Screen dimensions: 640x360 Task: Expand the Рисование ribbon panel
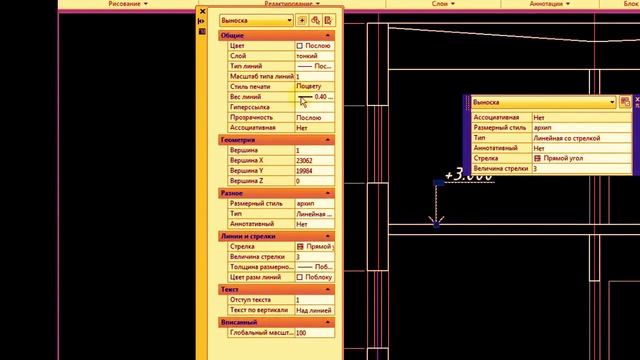[128, 4]
